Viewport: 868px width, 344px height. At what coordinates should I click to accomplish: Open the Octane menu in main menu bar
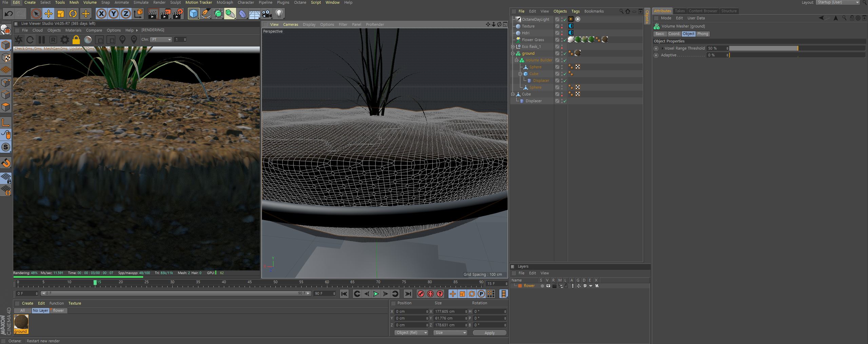[x=300, y=2]
